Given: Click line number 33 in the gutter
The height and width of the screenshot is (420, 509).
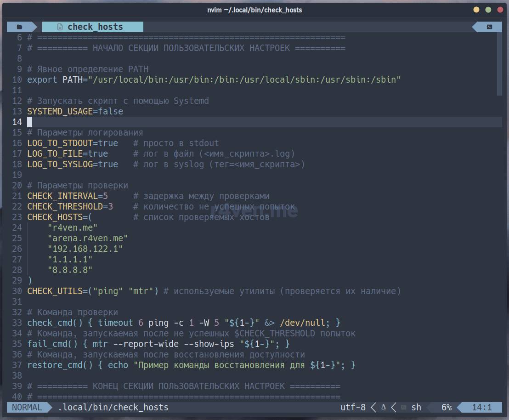Looking at the screenshot, I should (17, 323).
